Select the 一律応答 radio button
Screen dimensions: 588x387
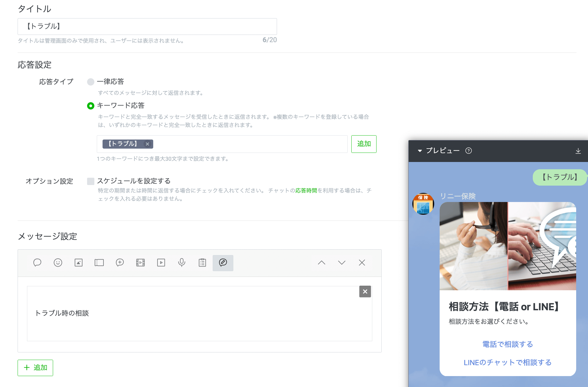pyautogui.click(x=90, y=82)
